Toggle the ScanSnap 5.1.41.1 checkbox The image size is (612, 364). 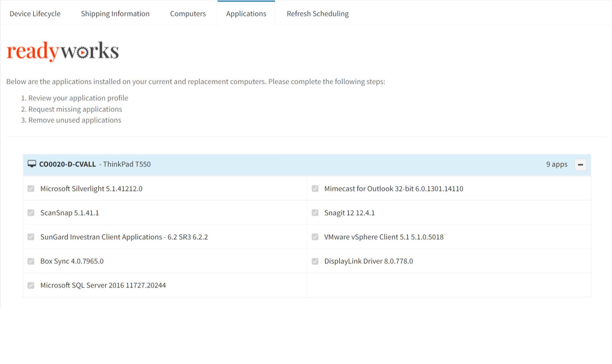point(31,213)
